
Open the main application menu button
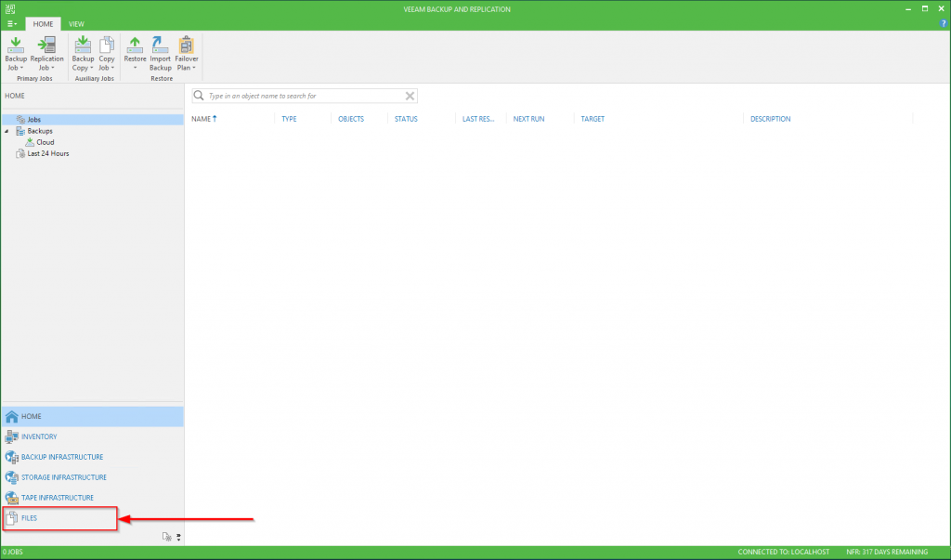coord(11,23)
